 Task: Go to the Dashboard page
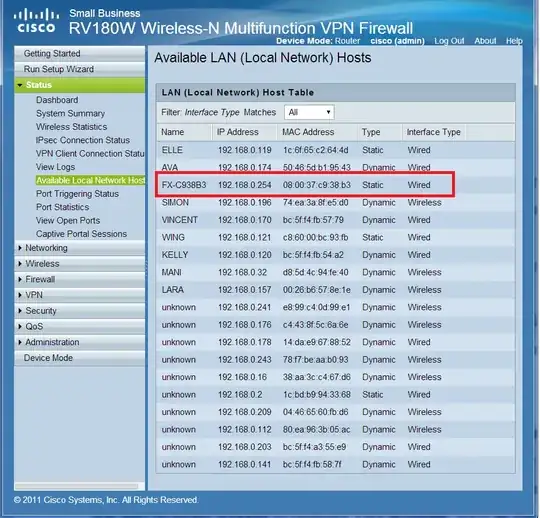(57, 100)
